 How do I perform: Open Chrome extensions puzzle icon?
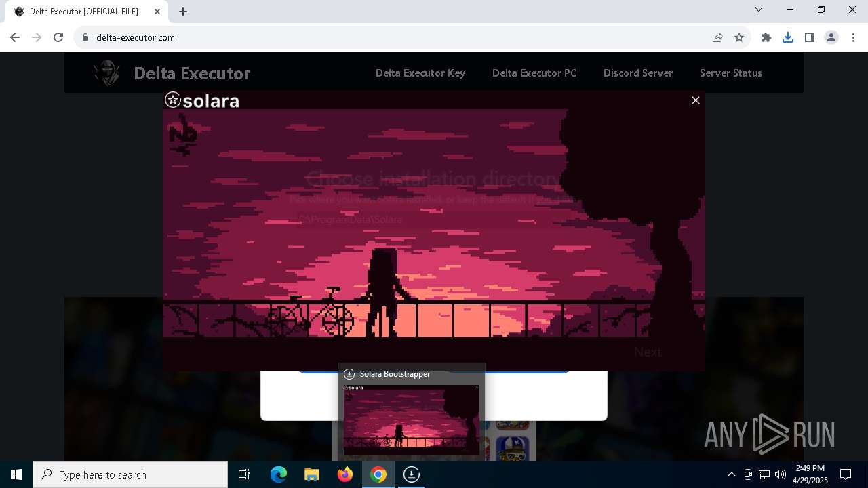point(766,37)
